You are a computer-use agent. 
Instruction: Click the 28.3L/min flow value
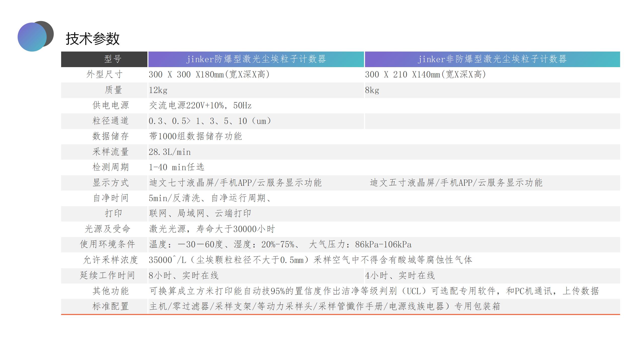click(170, 152)
